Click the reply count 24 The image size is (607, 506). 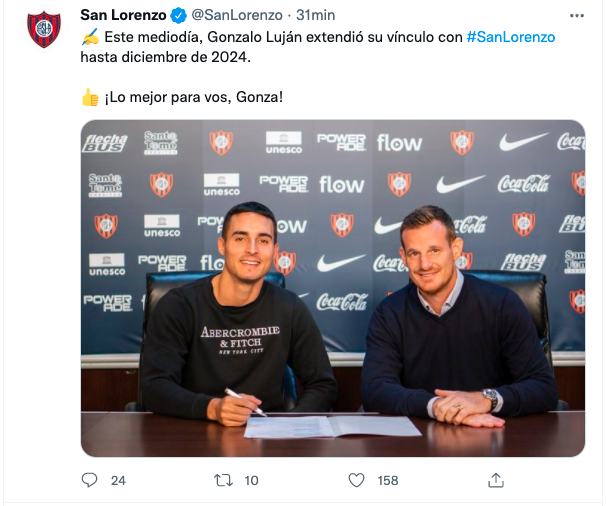[x=118, y=480]
